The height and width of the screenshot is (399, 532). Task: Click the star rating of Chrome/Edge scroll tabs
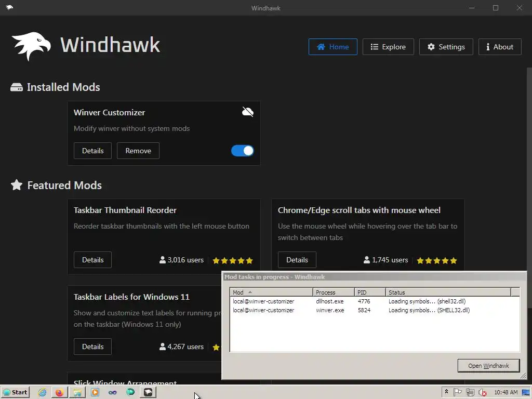pos(437,261)
